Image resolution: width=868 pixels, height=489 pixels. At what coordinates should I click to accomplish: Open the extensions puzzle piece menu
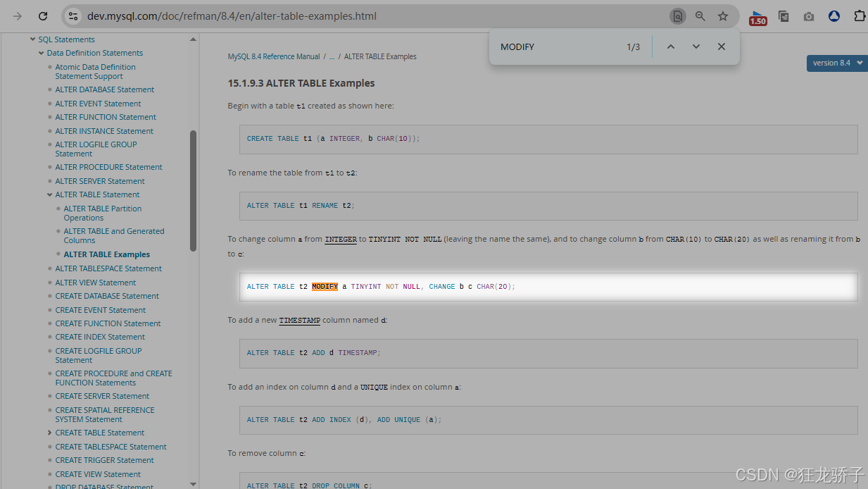[x=860, y=16]
